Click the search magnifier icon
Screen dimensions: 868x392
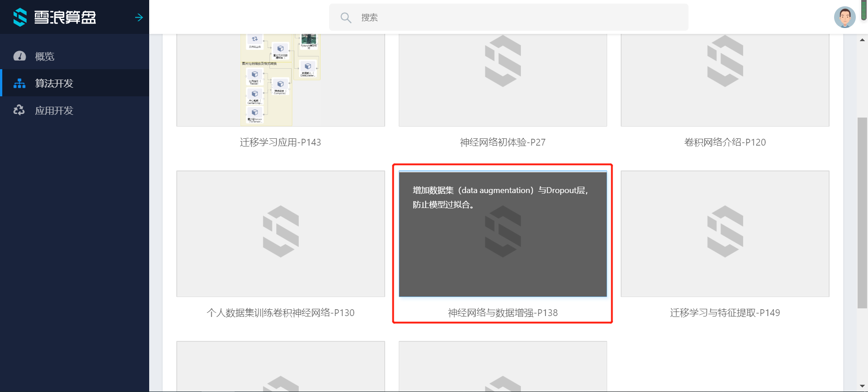click(x=346, y=18)
